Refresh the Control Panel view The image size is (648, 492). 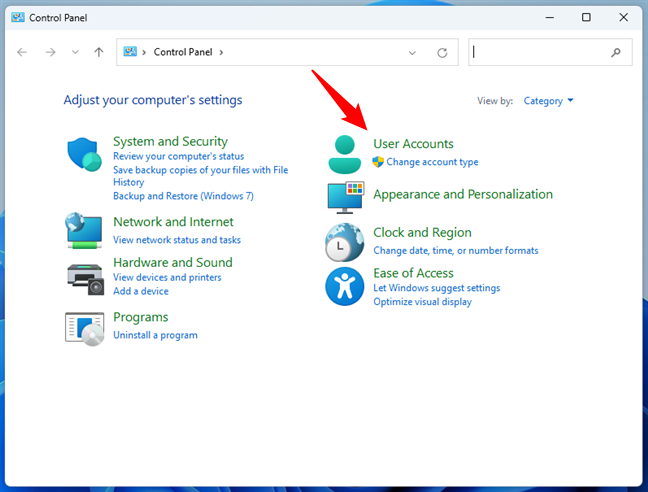click(x=442, y=52)
